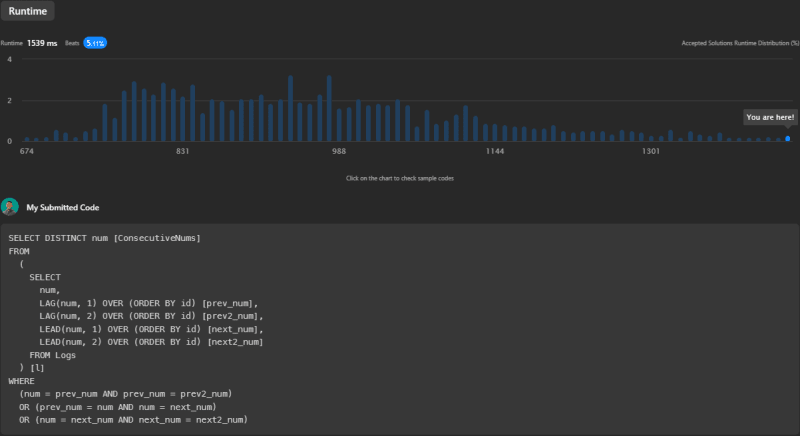The height and width of the screenshot is (436, 800).
Task: Open the Runtime tab
Action: click(28, 11)
